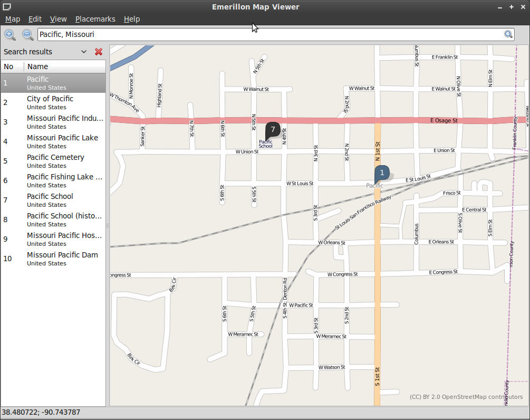Open the View menu
530x420 pixels.
(x=58, y=19)
